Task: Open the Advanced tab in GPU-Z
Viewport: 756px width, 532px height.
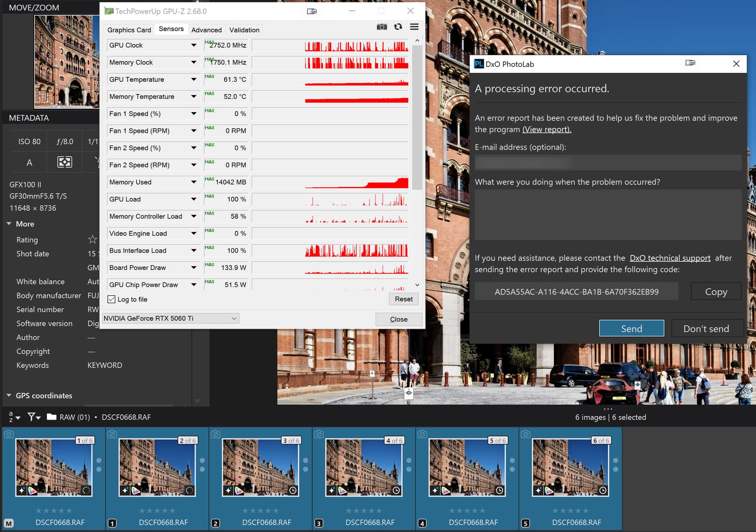Action: (206, 30)
